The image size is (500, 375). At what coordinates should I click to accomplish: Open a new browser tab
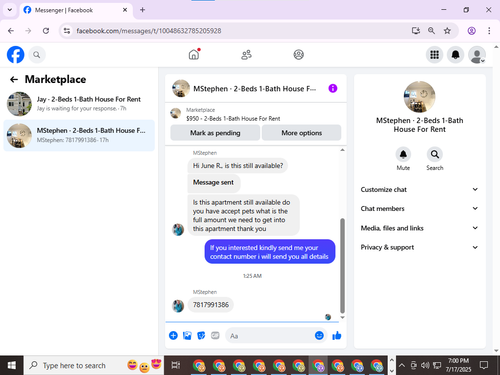coord(142,10)
